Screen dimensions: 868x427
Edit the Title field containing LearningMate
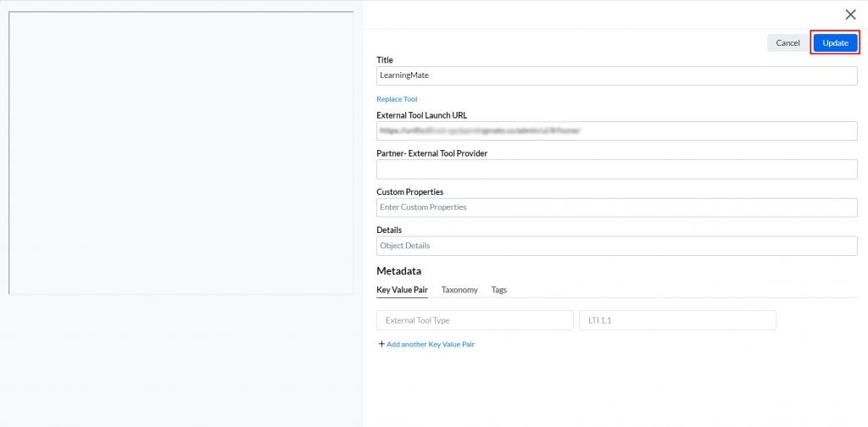coord(617,75)
